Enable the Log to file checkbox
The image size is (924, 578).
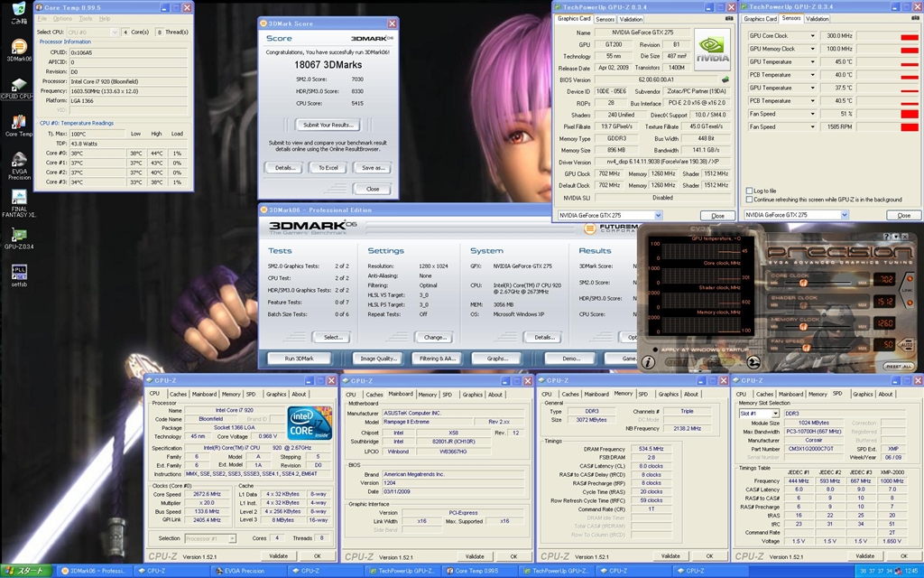[750, 191]
